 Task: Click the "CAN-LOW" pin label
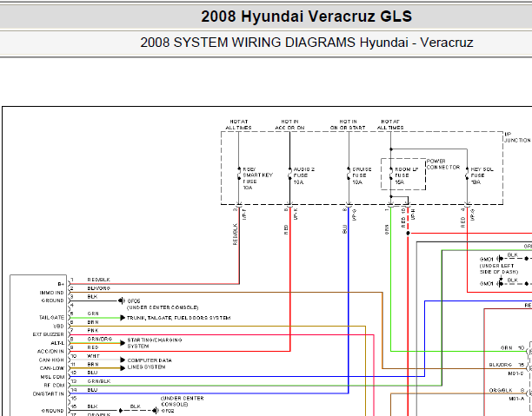click(x=52, y=368)
